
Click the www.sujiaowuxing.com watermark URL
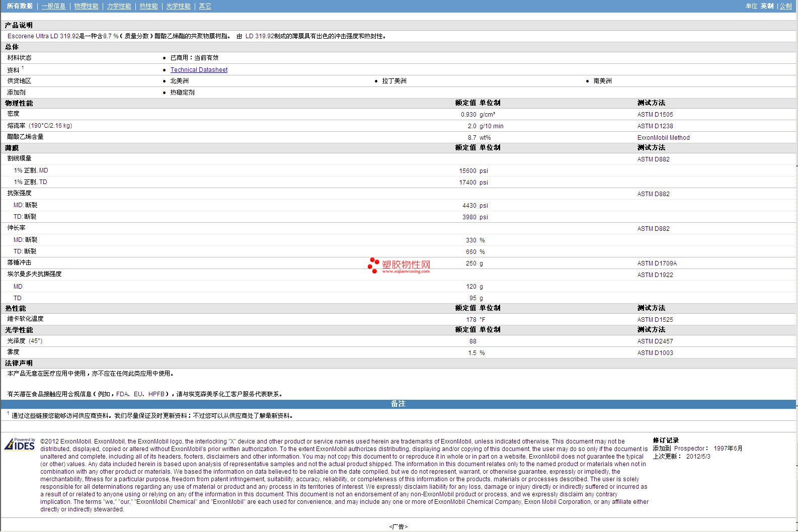[406, 272]
